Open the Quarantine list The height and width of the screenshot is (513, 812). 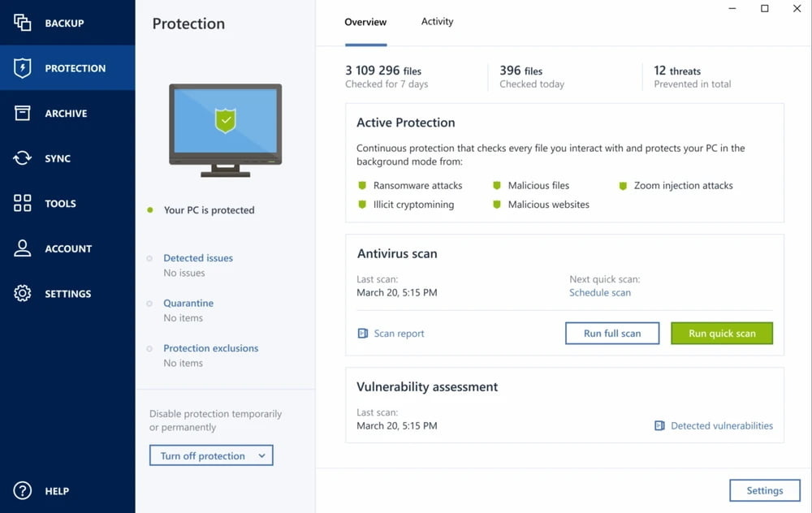(188, 302)
